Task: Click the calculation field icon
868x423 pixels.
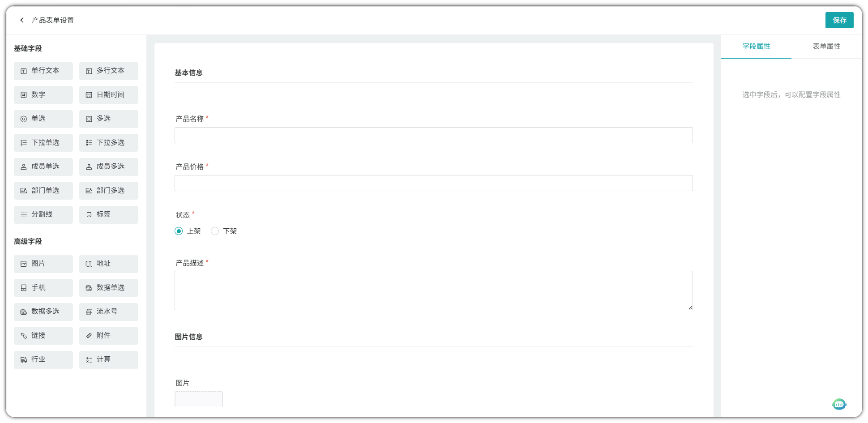Action: point(89,360)
